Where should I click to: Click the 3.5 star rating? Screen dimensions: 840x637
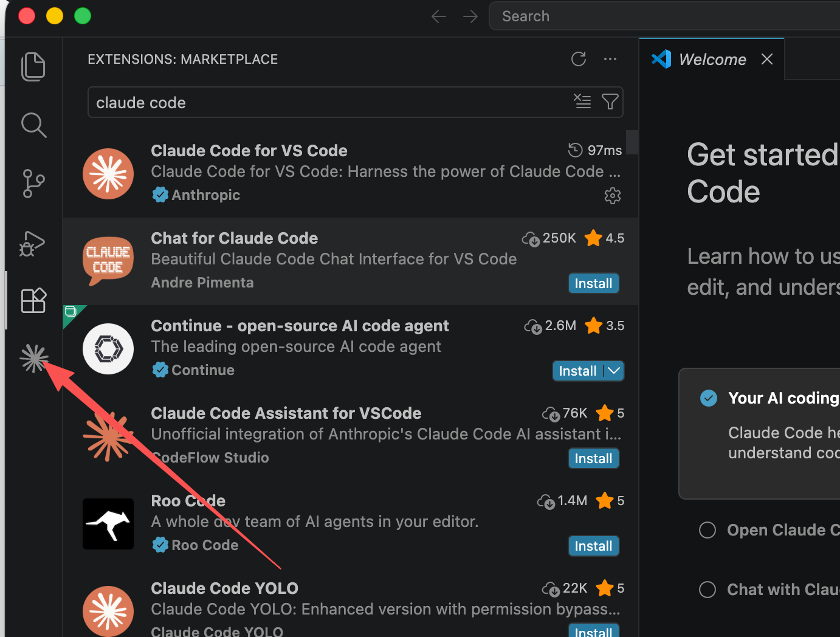605,326
